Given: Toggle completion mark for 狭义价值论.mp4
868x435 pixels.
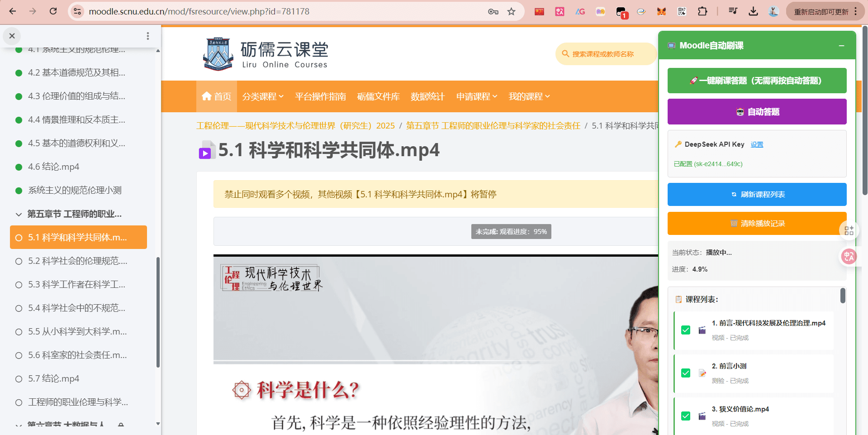Looking at the screenshot, I should tap(685, 416).
